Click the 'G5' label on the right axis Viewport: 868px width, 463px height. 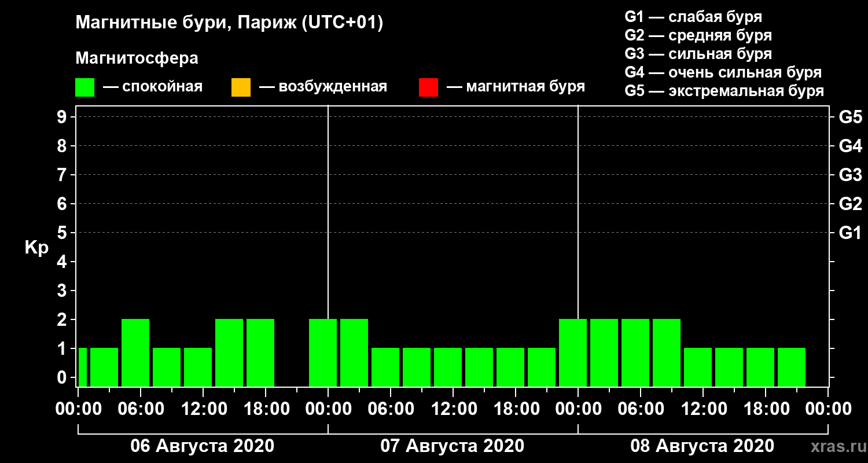click(850, 117)
